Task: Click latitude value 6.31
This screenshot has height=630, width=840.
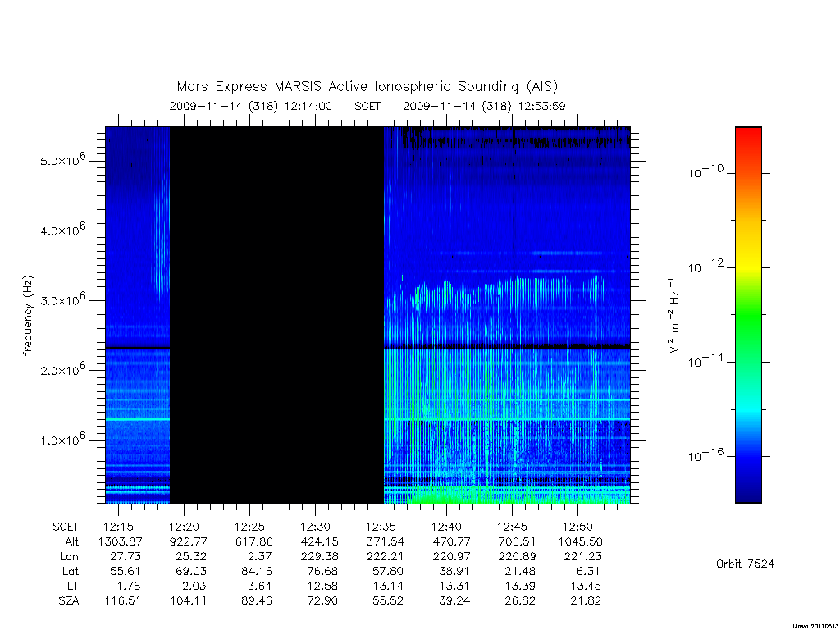Action: (587, 571)
